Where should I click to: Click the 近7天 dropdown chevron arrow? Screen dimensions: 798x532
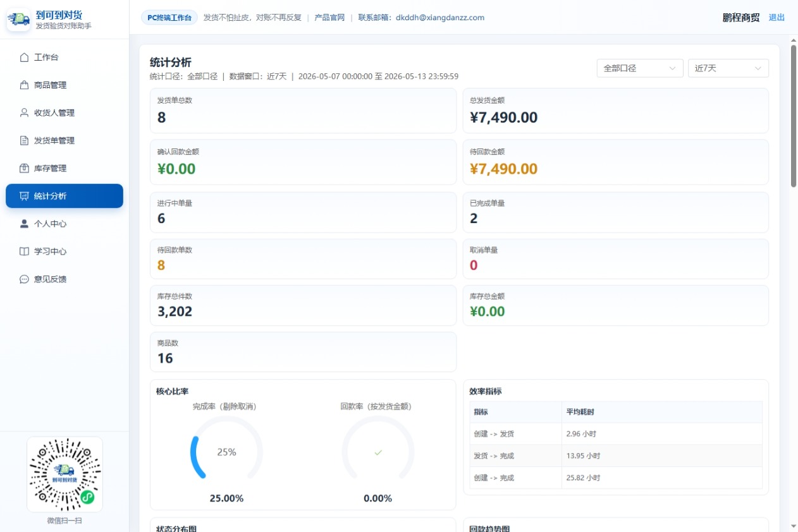click(x=758, y=68)
